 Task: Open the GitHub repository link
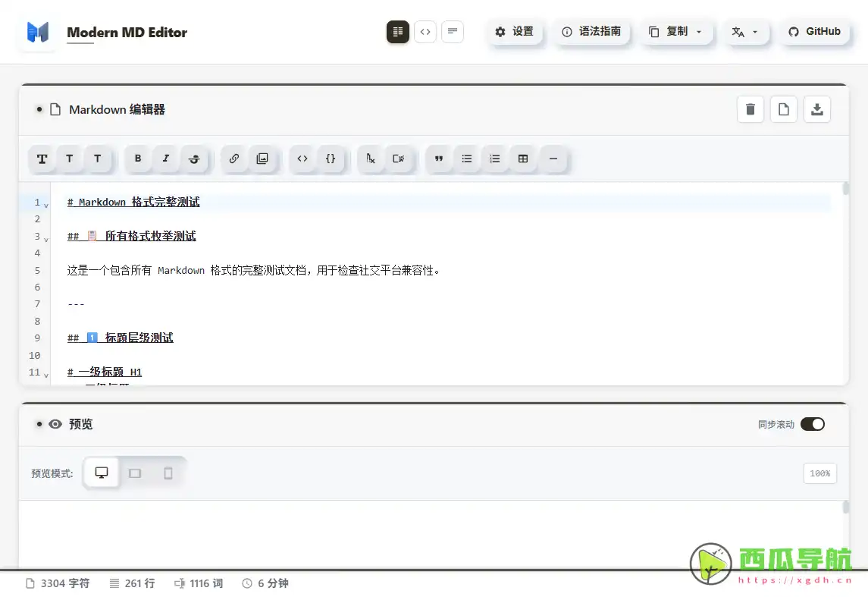coord(814,32)
